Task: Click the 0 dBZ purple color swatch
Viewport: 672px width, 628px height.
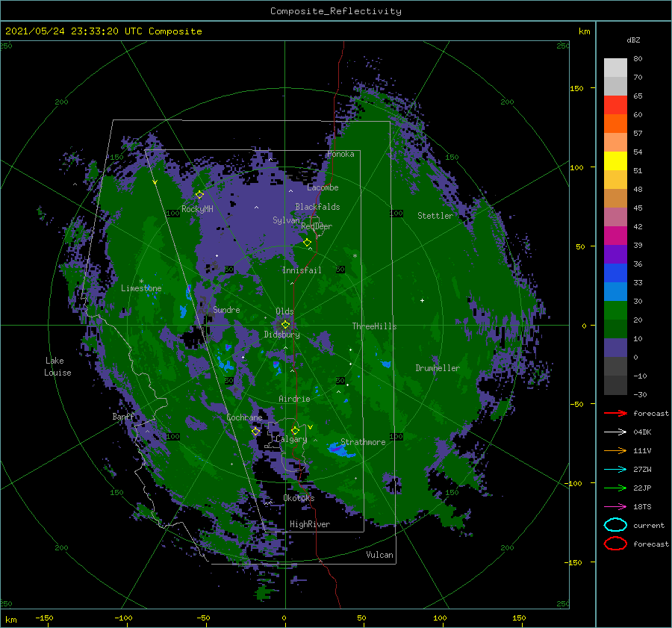Action: click(x=615, y=348)
